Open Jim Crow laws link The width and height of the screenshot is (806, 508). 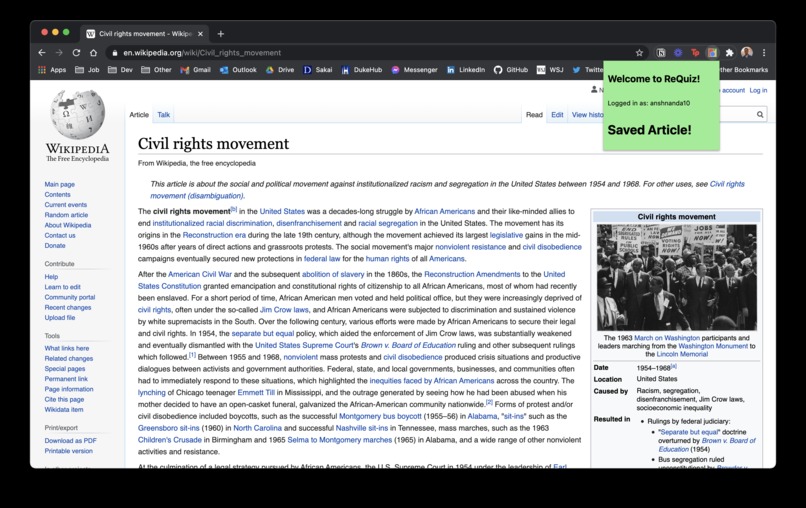[284, 310]
